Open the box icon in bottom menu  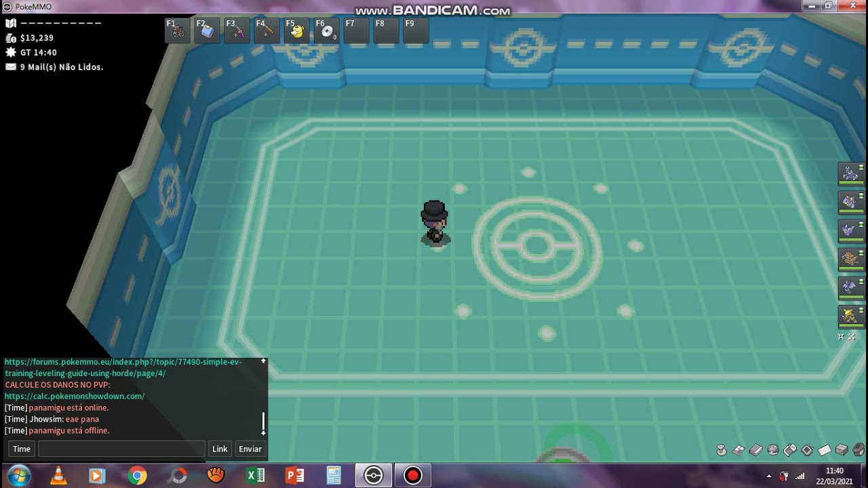pyautogui.click(x=842, y=450)
